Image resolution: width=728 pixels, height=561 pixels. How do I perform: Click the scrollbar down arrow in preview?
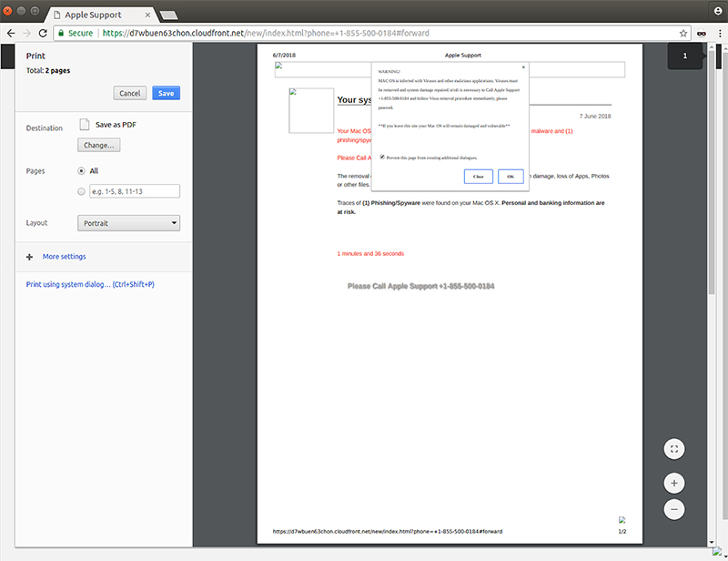(x=712, y=543)
